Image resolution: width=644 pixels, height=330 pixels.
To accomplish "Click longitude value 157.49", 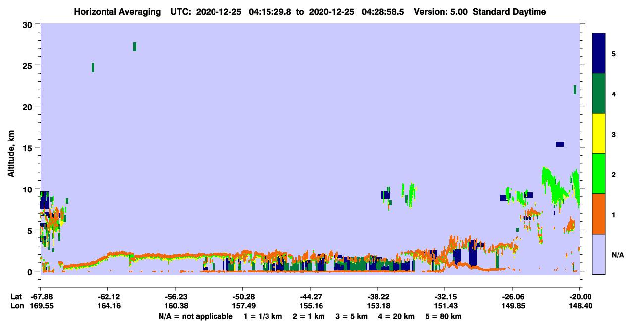I will 243,306.
